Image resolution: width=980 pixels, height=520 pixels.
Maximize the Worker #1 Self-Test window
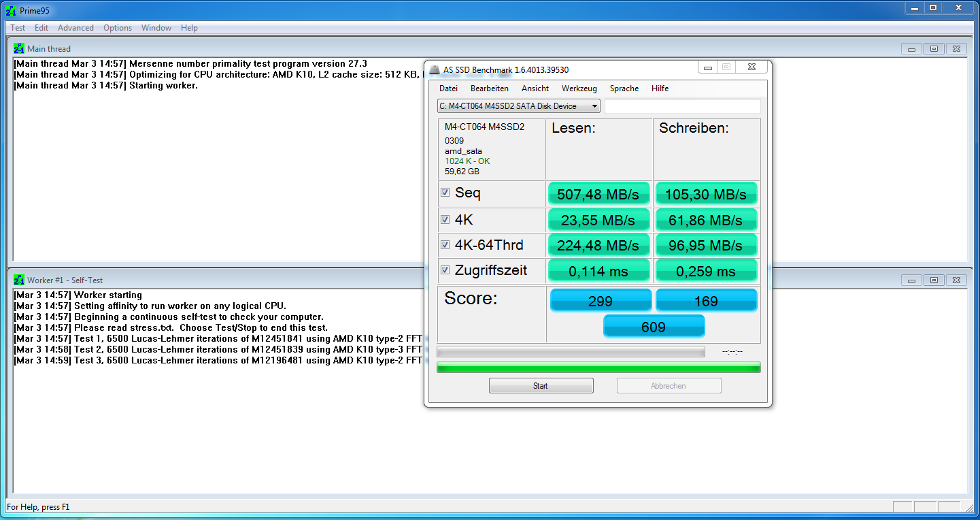(934, 280)
